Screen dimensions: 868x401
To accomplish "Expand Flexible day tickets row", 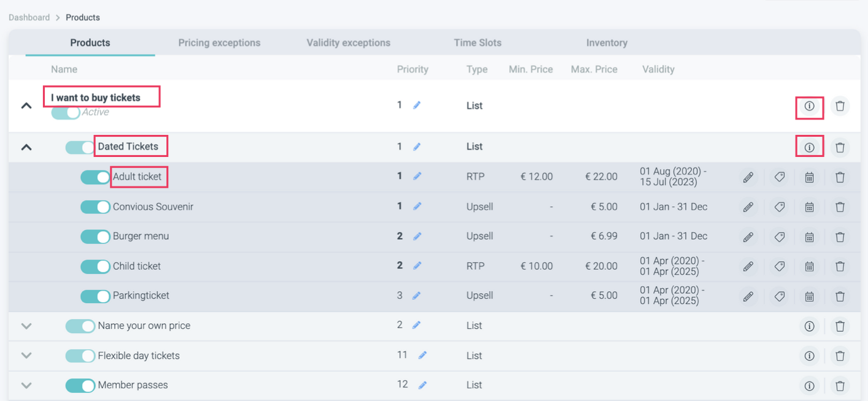I will click(x=26, y=356).
